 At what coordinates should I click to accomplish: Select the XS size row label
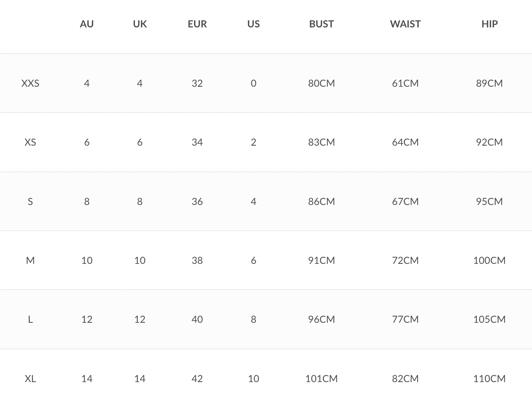tap(30, 142)
